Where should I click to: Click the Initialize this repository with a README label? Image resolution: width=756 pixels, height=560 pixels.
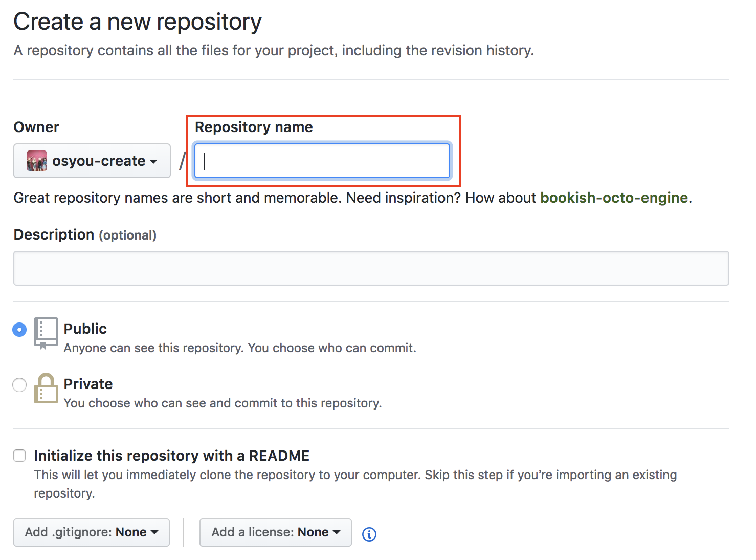[172, 456]
